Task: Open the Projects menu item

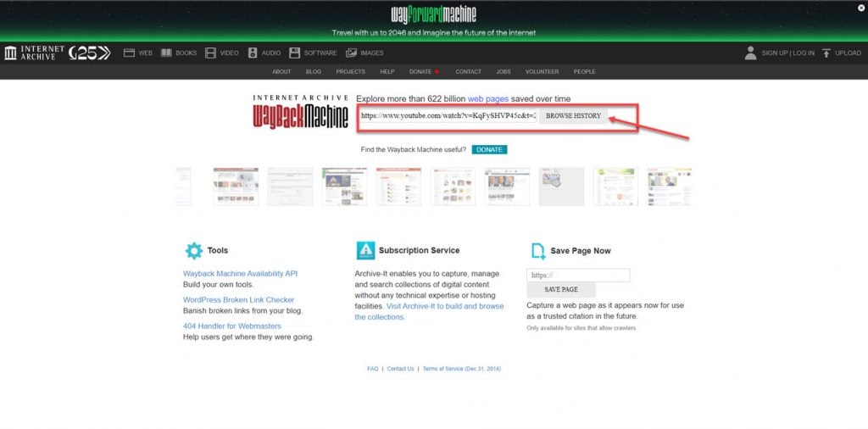Action: (350, 72)
